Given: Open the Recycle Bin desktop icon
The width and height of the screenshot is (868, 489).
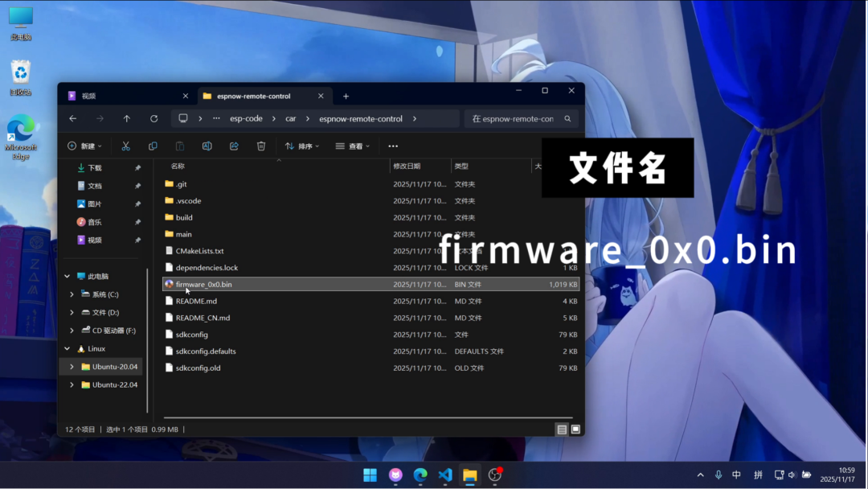Looking at the screenshot, I should [20, 77].
